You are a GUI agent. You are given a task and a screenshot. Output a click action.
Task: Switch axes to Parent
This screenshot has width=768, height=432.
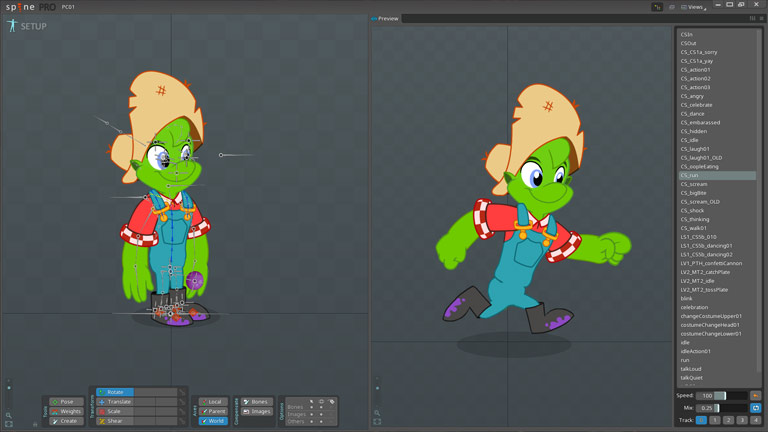[x=213, y=411]
